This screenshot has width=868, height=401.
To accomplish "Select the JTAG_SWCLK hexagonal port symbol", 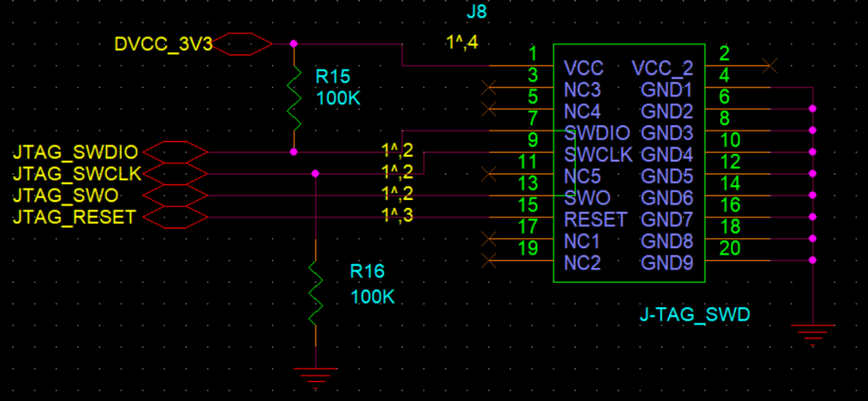I will coord(176,174).
